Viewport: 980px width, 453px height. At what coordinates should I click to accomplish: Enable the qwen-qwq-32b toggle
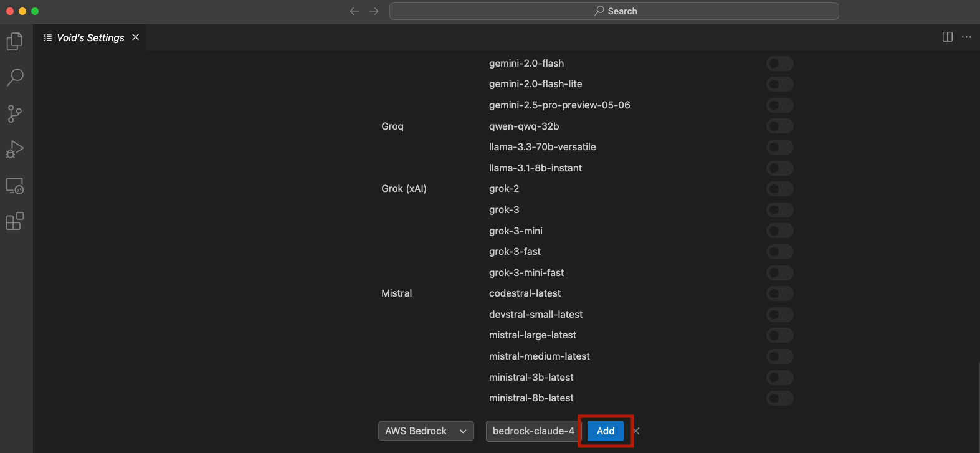(779, 126)
